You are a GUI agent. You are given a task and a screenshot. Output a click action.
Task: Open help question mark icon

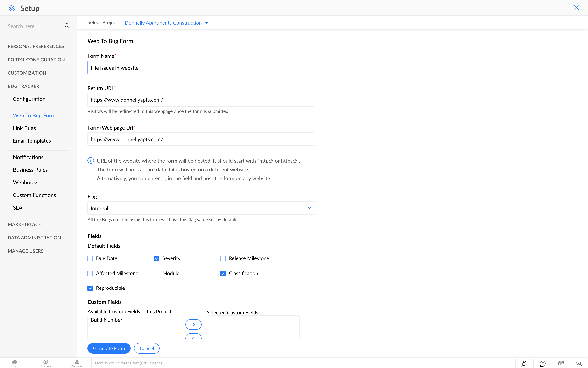coord(542,363)
